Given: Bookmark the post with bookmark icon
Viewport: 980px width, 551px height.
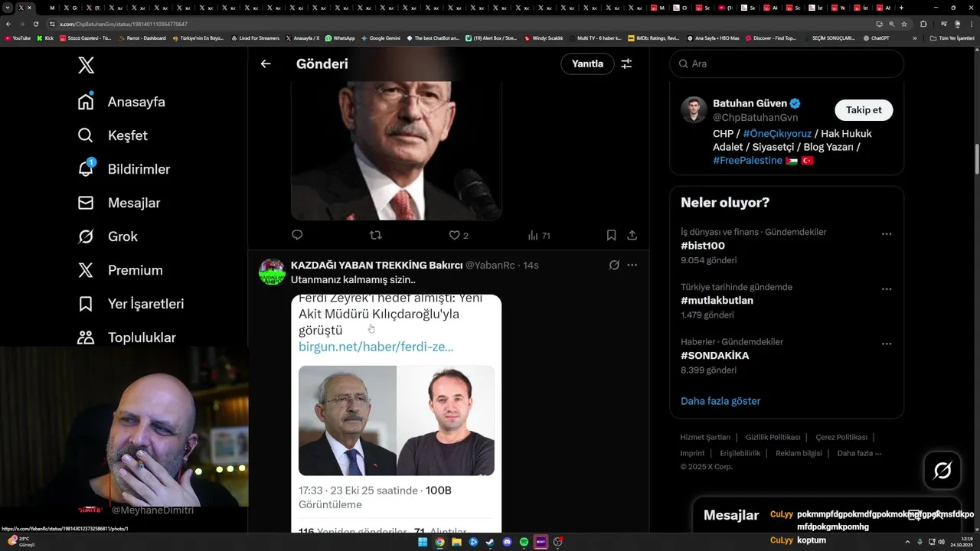Looking at the screenshot, I should tap(611, 236).
